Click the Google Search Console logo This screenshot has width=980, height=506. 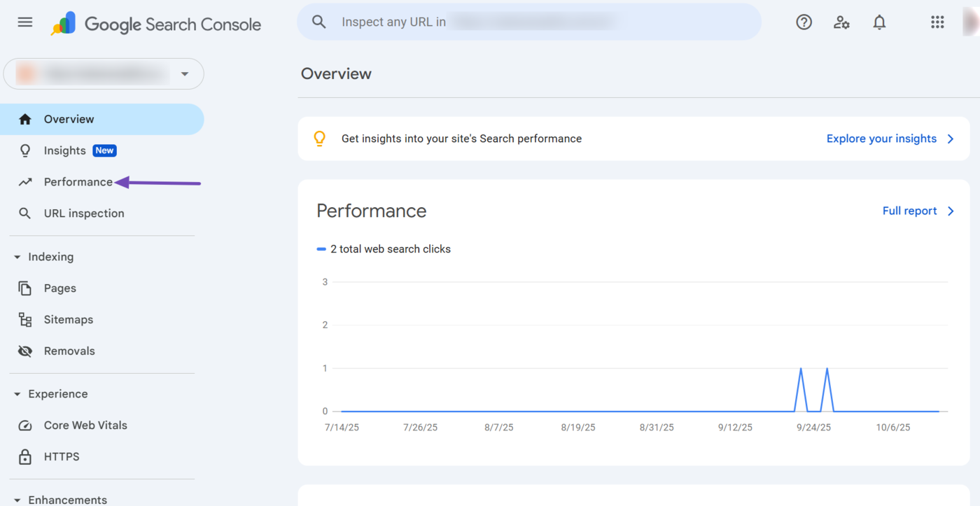pos(156,24)
